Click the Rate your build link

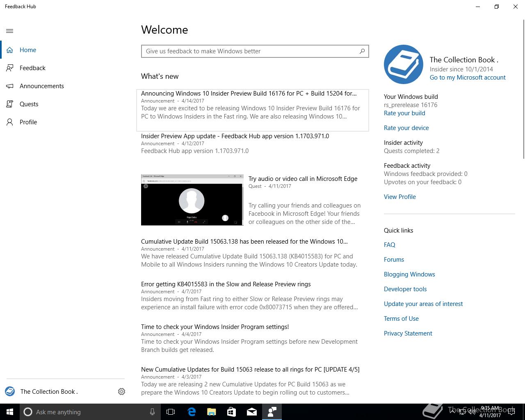(404, 113)
